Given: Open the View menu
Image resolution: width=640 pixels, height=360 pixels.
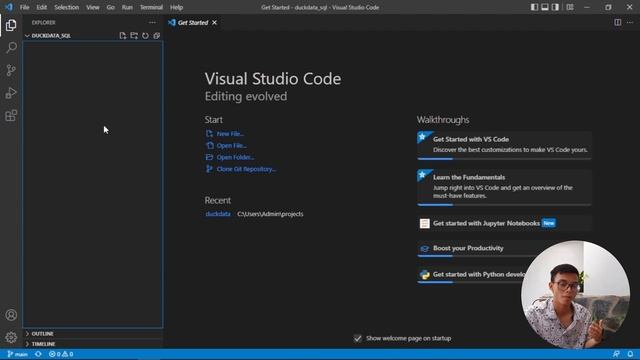Looking at the screenshot, I should coord(93,7).
